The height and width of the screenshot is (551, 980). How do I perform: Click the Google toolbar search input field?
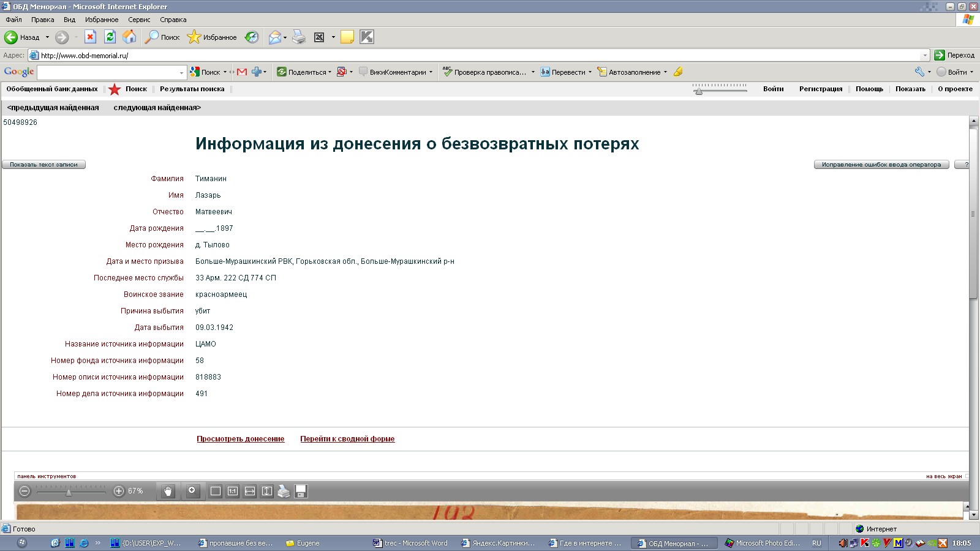(111, 72)
